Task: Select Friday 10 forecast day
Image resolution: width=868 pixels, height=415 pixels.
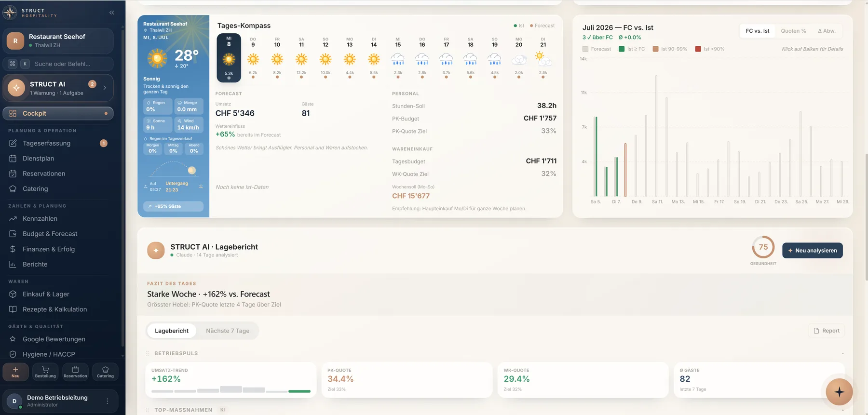Action: click(277, 57)
